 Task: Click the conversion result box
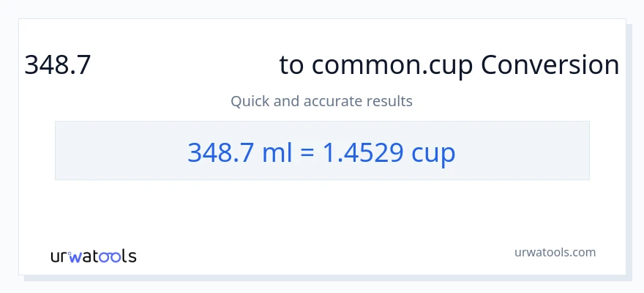[x=322, y=150]
